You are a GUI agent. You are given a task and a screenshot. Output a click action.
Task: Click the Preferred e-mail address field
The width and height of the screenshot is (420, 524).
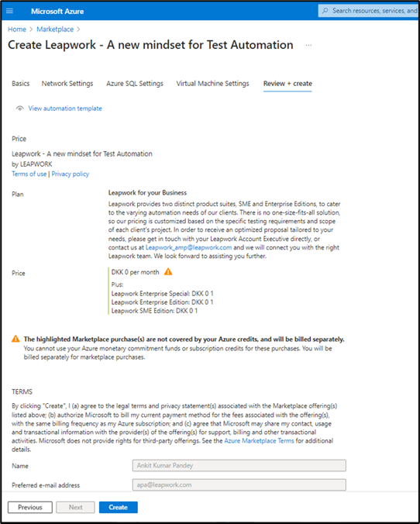[239, 485]
